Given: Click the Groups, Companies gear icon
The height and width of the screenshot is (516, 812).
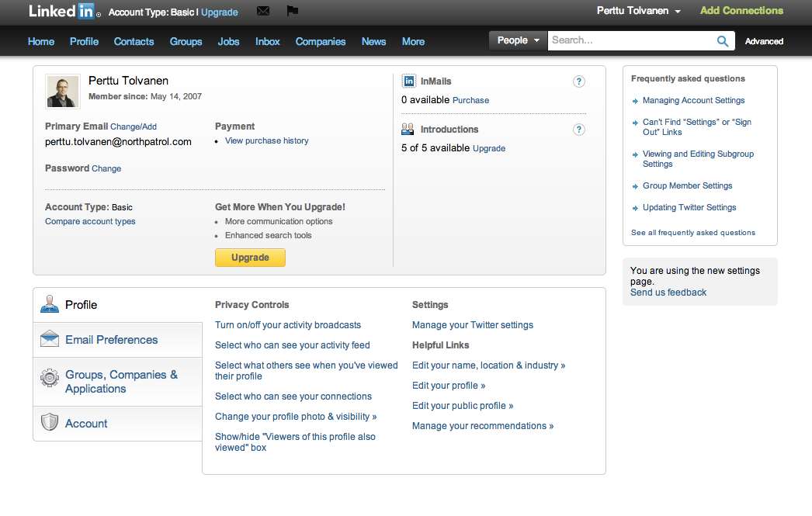Looking at the screenshot, I should point(50,378).
